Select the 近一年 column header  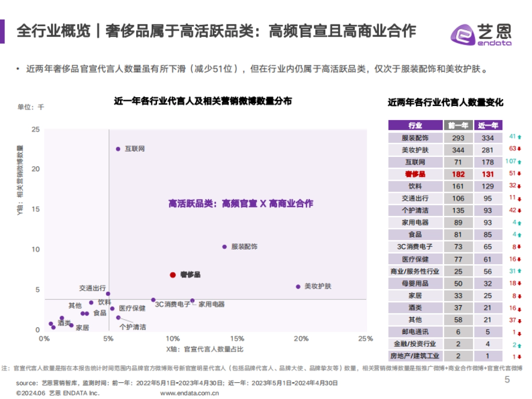pyautogui.click(x=487, y=125)
